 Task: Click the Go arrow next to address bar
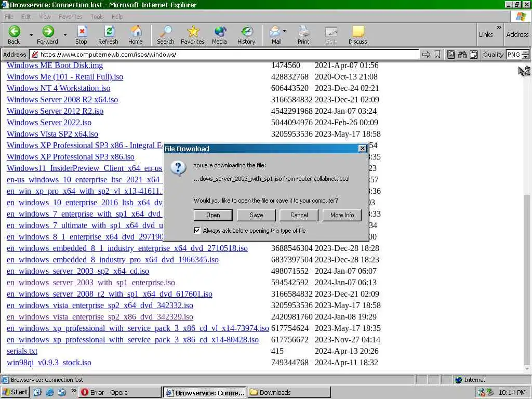pyautogui.click(x=426, y=54)
